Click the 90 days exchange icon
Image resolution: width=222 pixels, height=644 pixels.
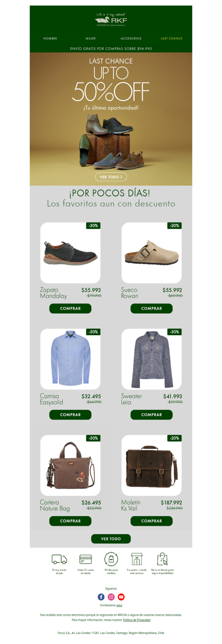pyautogui.click(x=111, y=559)
